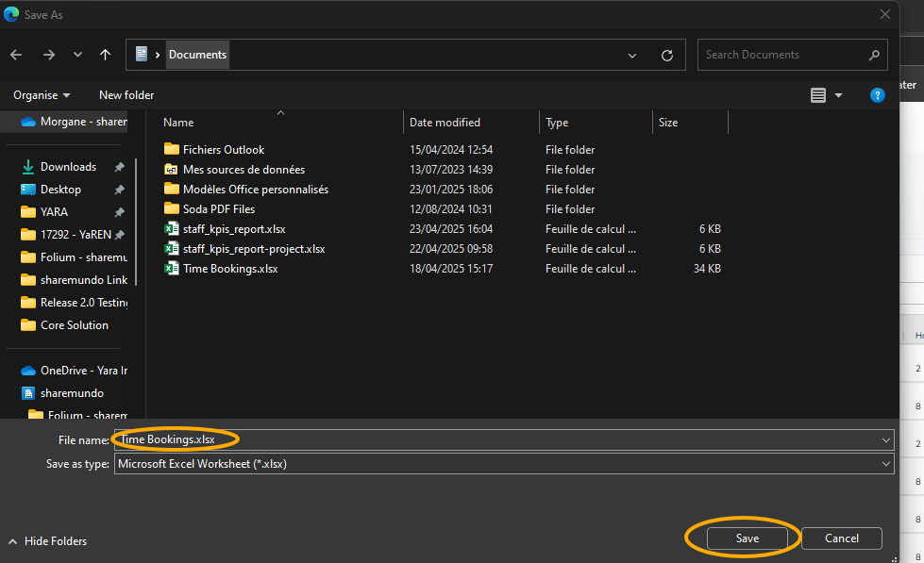Refresh the Documents folder view
This screenshot has width=924, height=563.
(667, 55)
